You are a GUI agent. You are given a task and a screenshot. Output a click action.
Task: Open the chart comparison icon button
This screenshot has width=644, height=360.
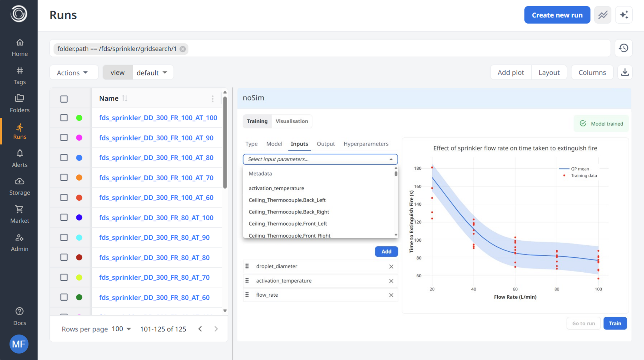(x=603, y=15)
